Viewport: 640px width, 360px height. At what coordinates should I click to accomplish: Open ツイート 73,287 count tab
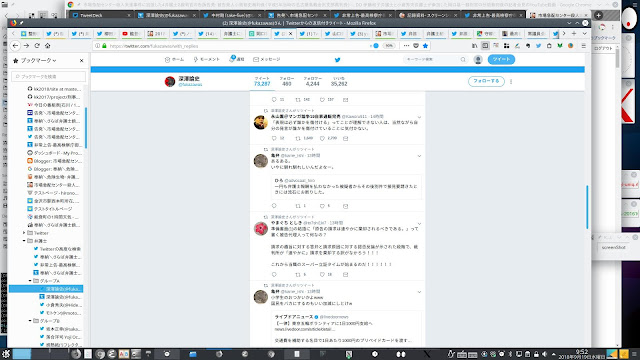(262, 81)
